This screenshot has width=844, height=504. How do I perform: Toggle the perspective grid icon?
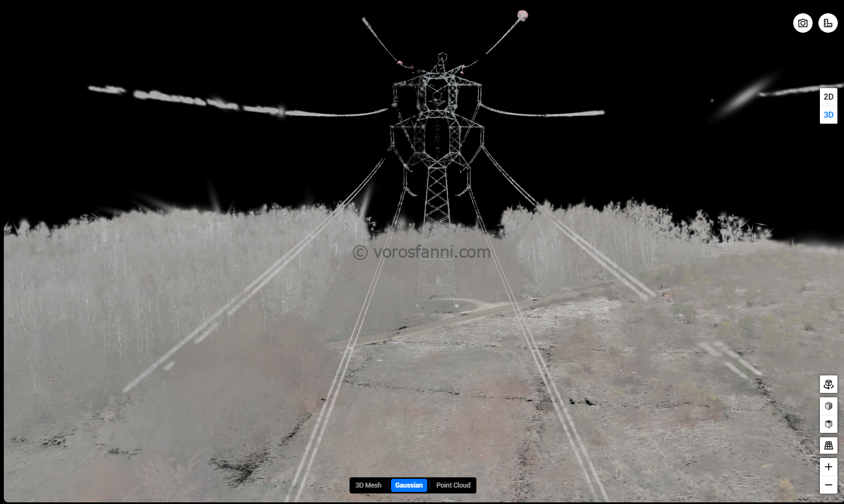828,445
